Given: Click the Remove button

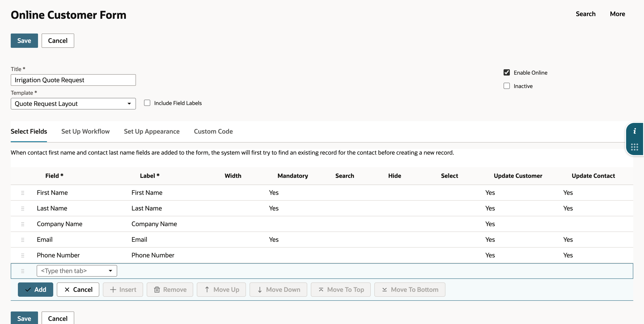Looking at the screenshot, I should point(170,290).
